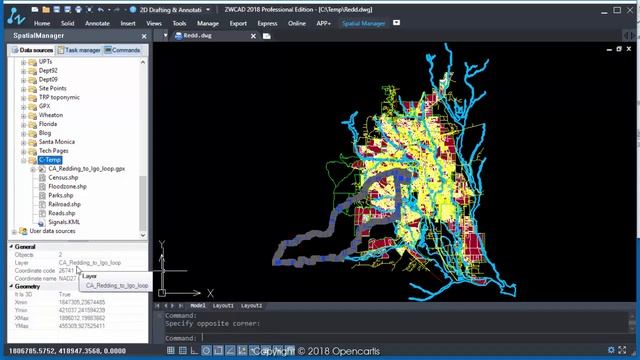The width and height of the screenshot is (640, 360).
Task: Collapse the C-Temp folder node
Action: tap(23, 160)
